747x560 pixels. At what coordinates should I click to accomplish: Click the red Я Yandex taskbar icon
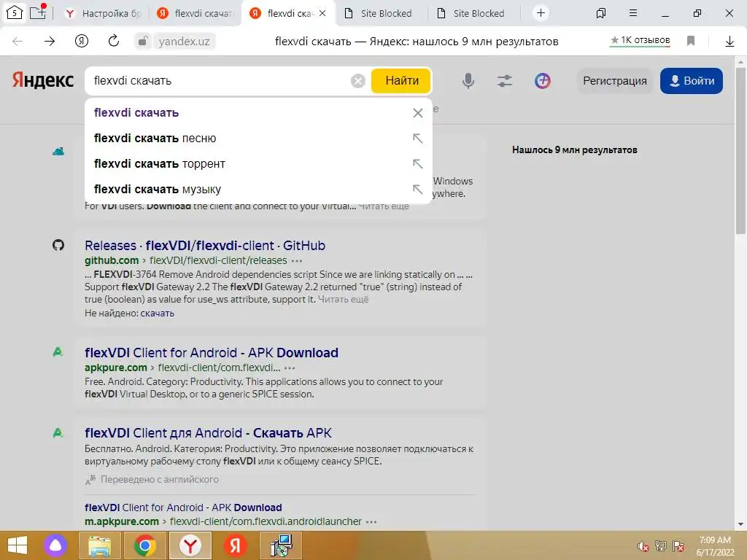pyautogui.click(x=235, y=545)
